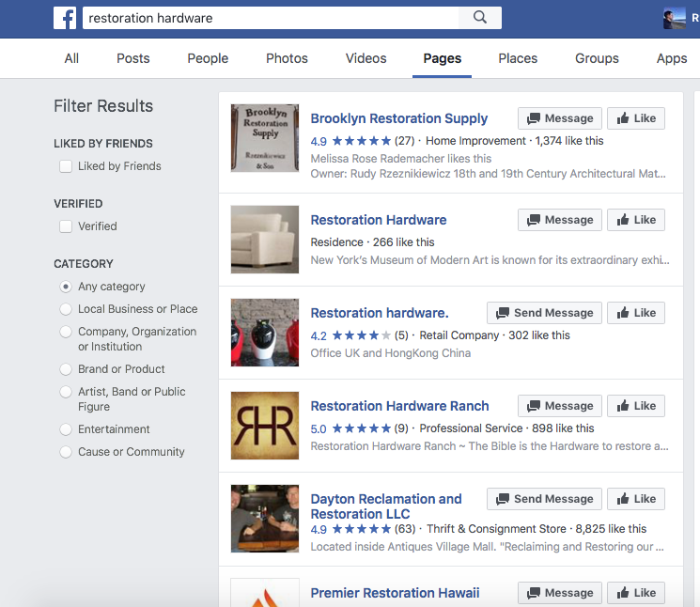Click "1,374 like this" text
This screenshot has height=607, width=700.
pyautogui.click(x=569, y=141)
